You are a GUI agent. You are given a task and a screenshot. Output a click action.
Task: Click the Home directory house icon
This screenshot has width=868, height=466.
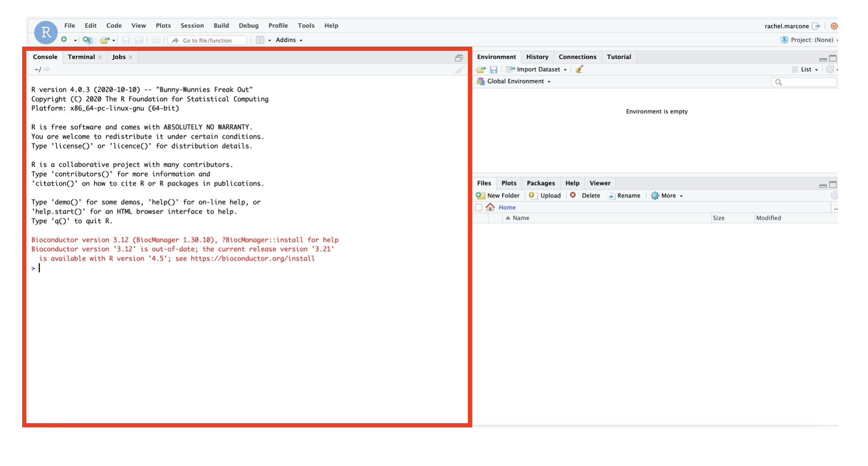tap(490, 207)
